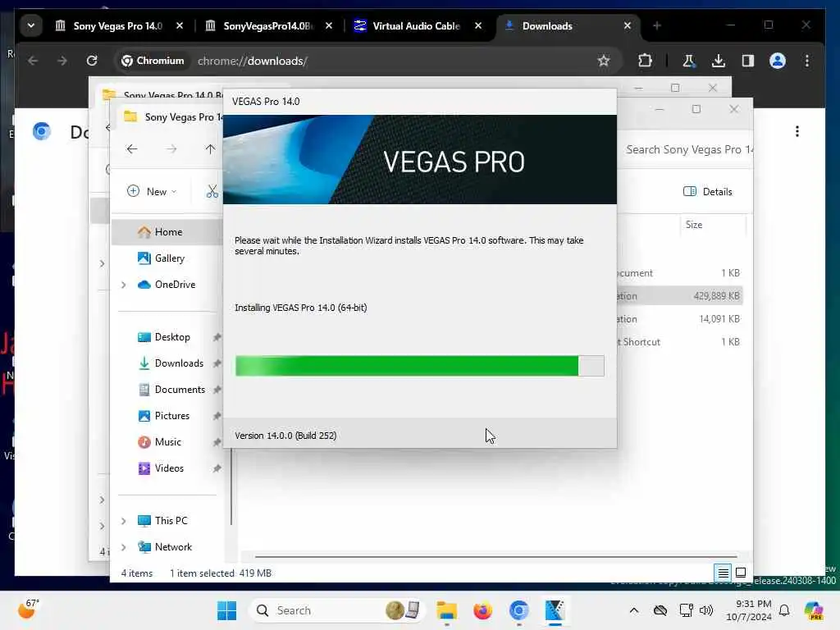Show hidden system tray icons
The image size is (840, 630).
pyautogui.click(x=634, y=610)
